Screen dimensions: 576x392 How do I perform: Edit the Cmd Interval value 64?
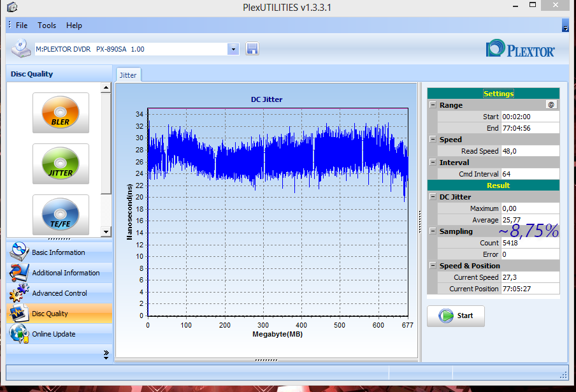click(x=530, y=174)
